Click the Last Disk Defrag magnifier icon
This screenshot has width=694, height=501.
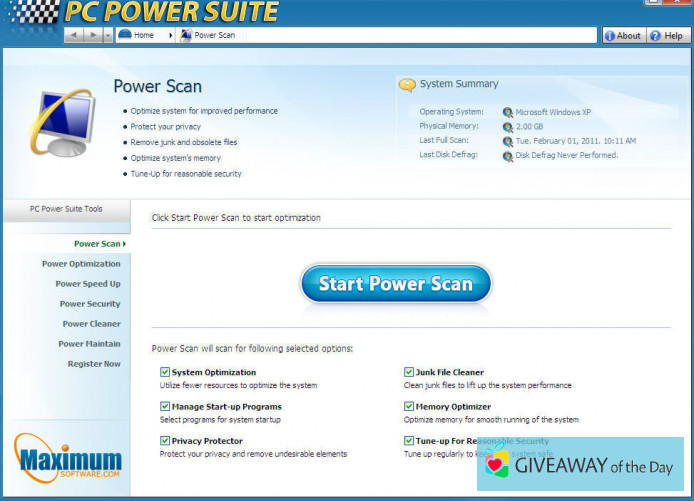click(508, 156)
